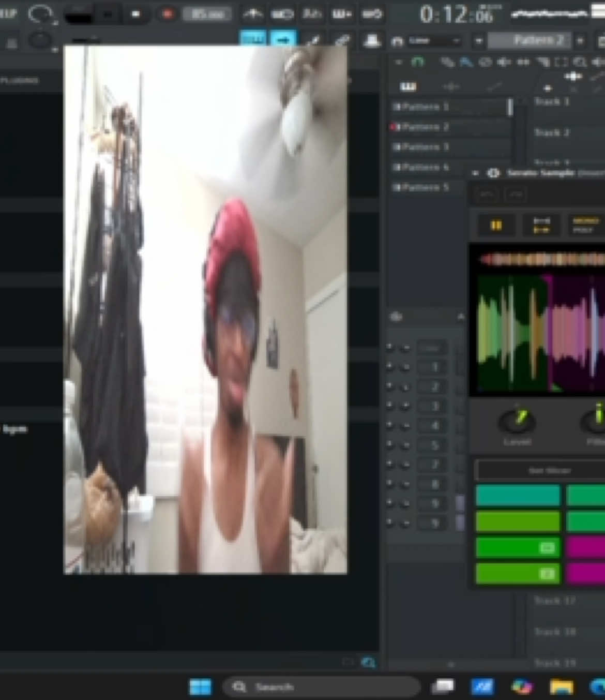Toggle the blue-highlighted arrow button in the main toolbar
This screenshot has width=605, height=700.
tap(283, 39)
